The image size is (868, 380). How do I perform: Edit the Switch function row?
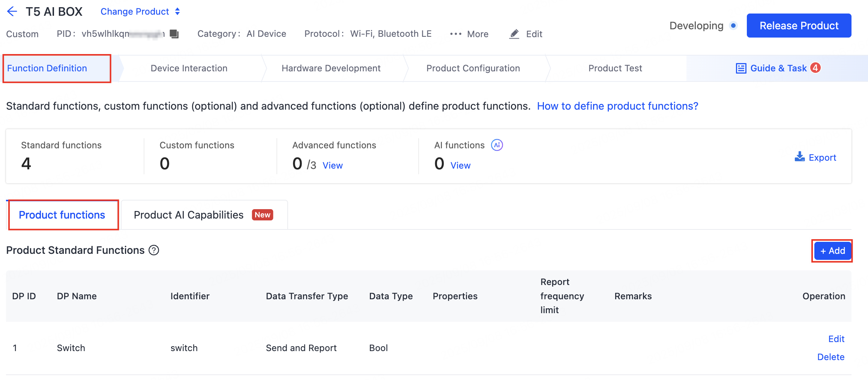pyautogui.click(x=836, y=339)
